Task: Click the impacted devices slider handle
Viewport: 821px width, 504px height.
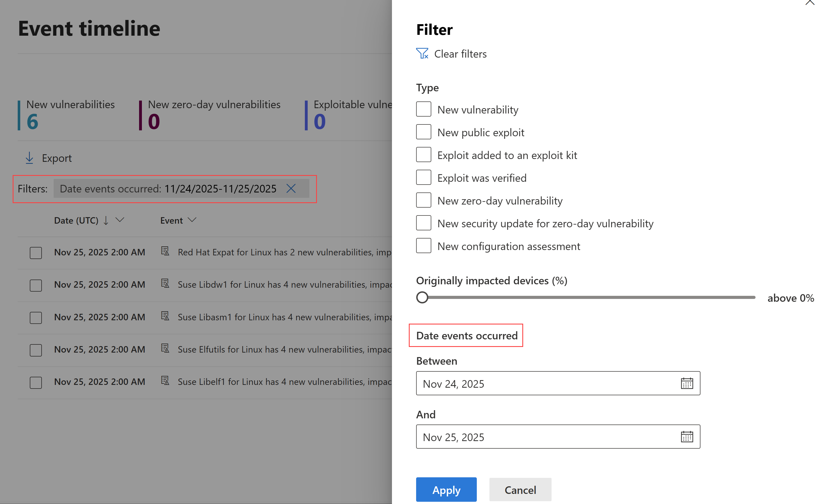Action: pos(422,297)
